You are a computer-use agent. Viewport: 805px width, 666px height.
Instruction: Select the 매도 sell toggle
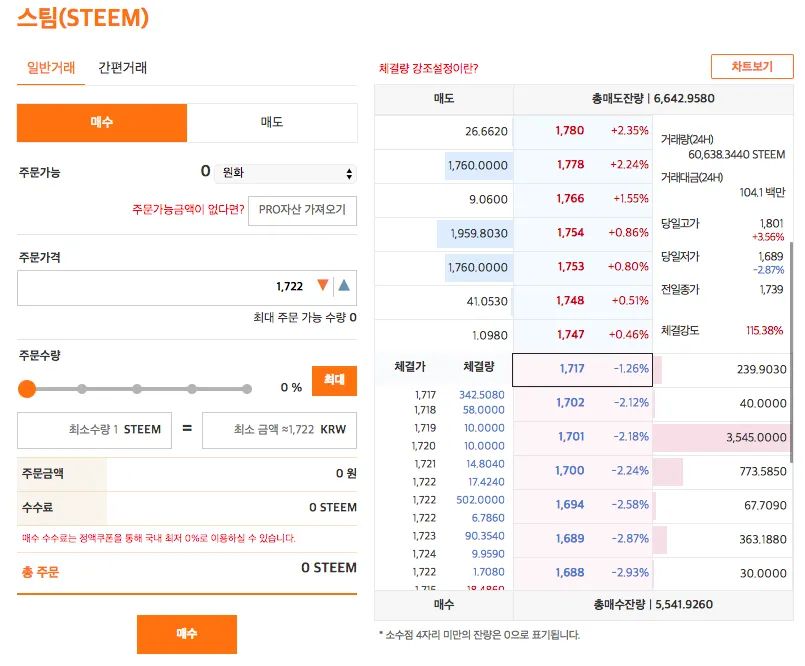coord(272,122)
